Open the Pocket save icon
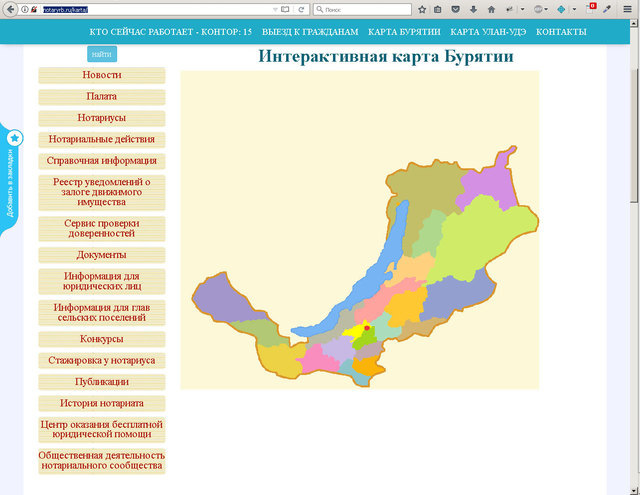640x495 pixels. point(455,8)
